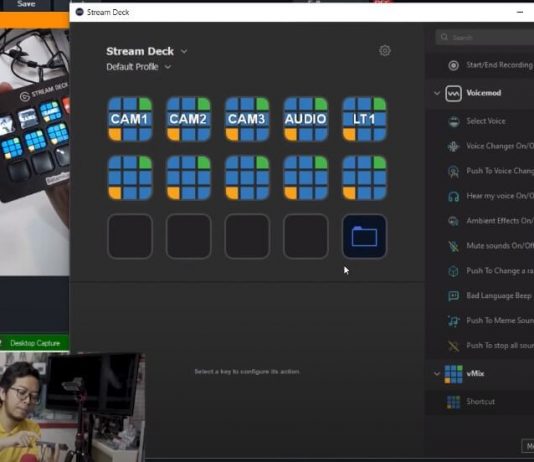Select the AUDIO key
The image size is (534, 462).
point(305,119)
